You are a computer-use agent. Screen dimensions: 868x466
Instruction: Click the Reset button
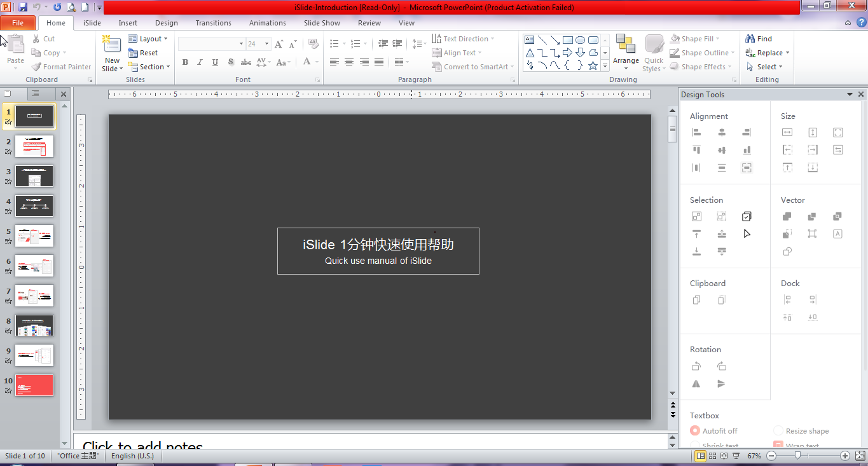143,53
